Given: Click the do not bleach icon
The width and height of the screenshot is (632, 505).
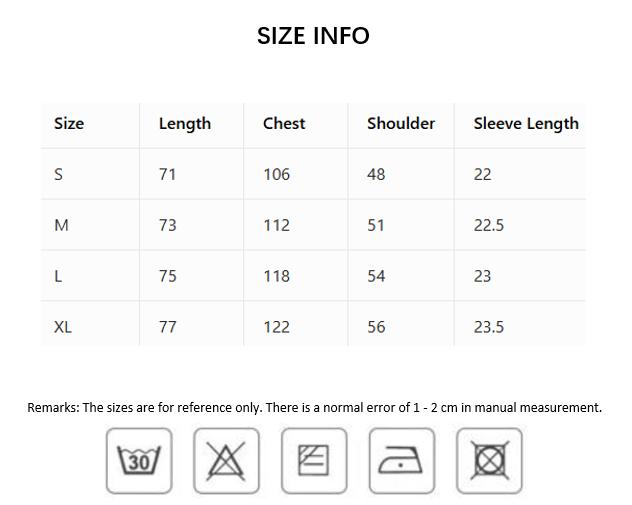Looking at the screenshot, I should pos(226,461).
